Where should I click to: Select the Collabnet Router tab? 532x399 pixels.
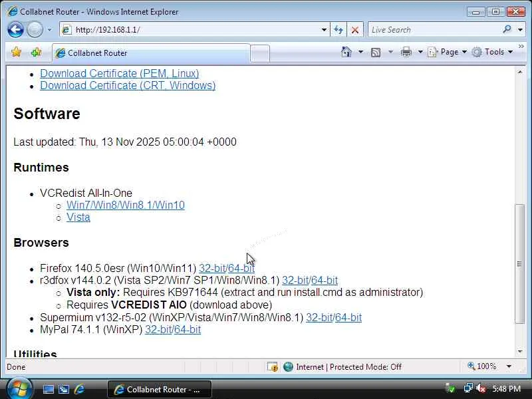(x=151, y=53)
